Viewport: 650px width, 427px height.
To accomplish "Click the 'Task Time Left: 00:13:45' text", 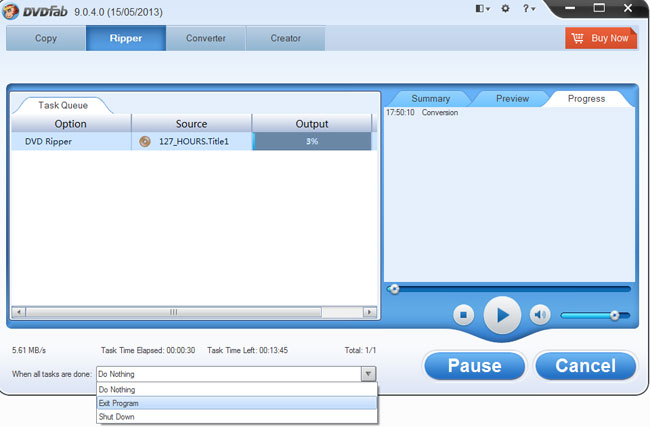I will (x=247, y=350).
